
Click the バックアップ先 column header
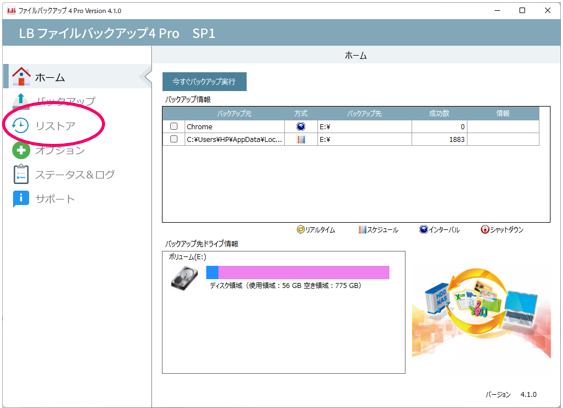click(364, 113)
